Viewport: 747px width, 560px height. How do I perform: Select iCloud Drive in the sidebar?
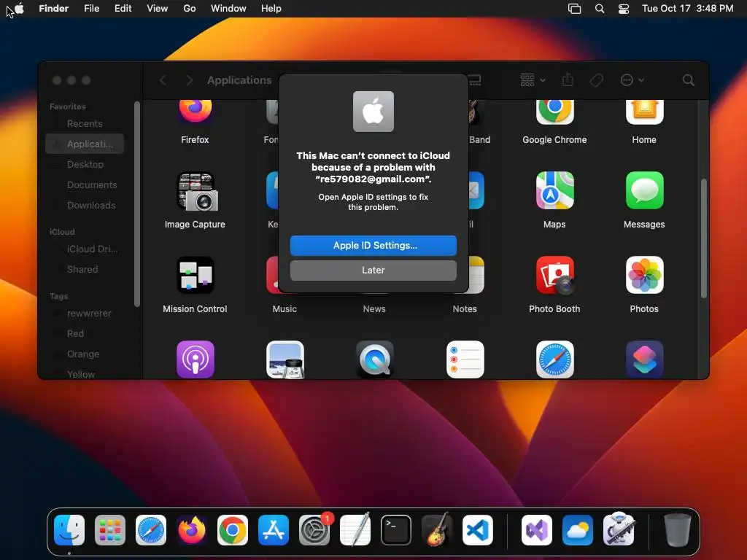point(85,249)
